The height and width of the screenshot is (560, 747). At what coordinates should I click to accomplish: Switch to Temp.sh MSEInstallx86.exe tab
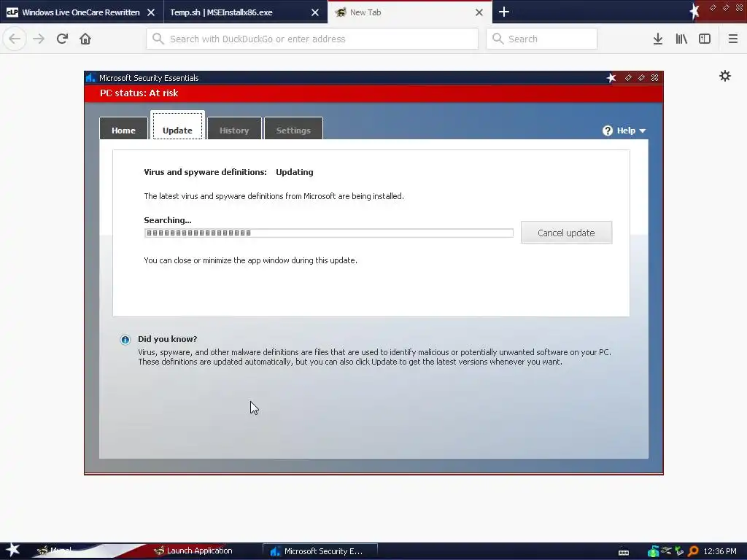tap(245, 12)
